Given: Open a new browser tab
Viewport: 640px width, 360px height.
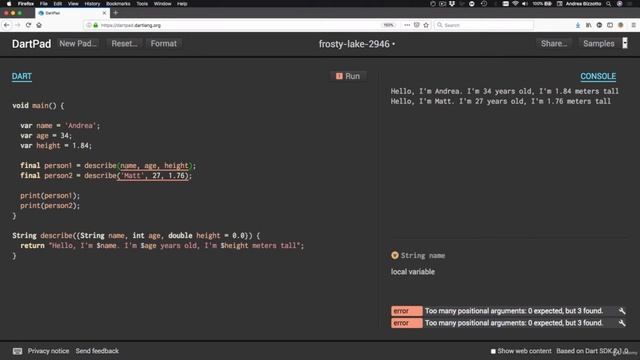Looking at the screenshot, I should [116, 13].
